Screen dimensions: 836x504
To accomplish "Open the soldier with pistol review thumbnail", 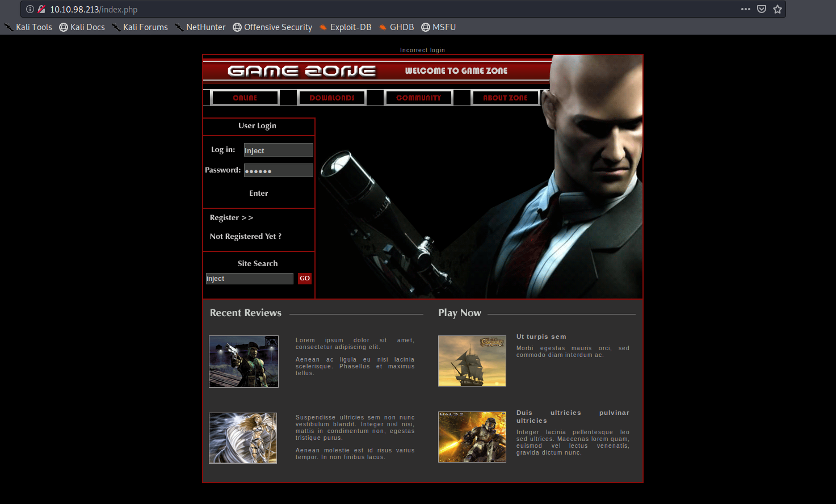I will 243,362.
